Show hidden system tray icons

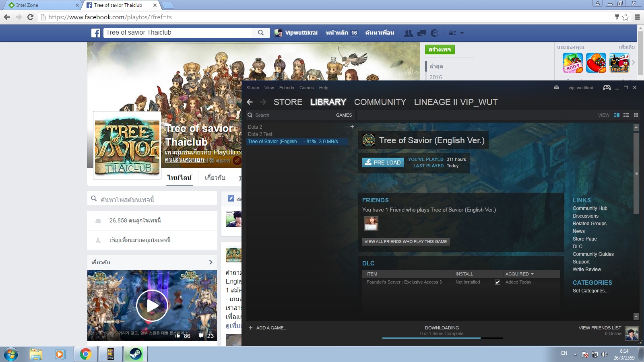(x=575, y=354)
